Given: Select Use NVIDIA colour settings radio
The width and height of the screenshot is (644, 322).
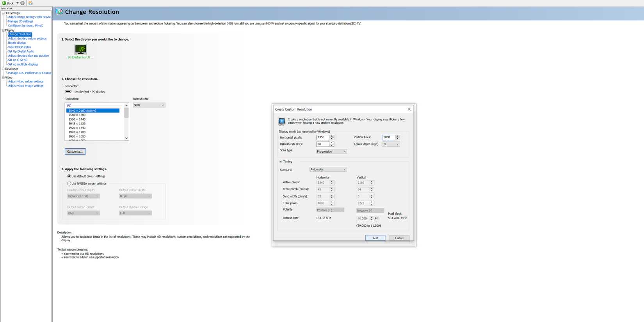Looking at the screenshot, I should pos(69,183).
